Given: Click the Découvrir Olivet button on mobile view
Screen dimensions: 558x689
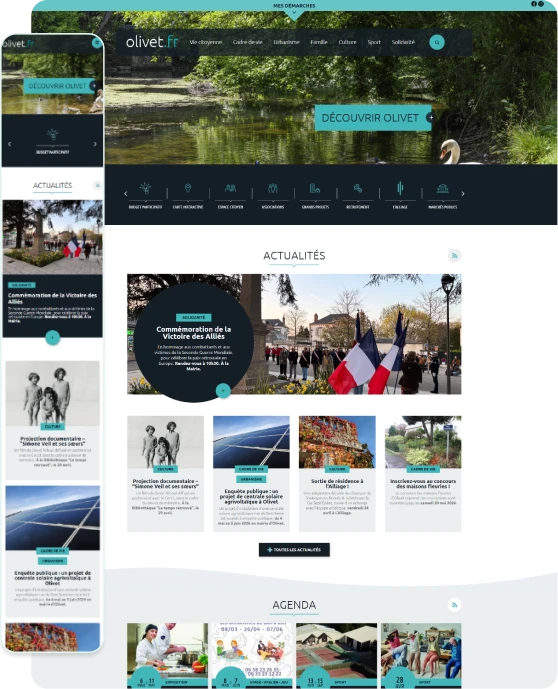Looking at the screenshot, I should click(59, 86).
